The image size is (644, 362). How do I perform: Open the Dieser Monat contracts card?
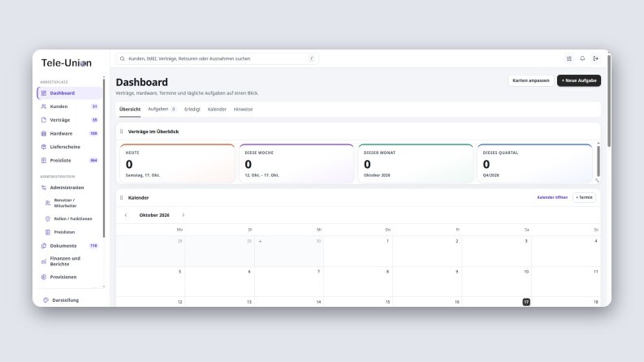415,163
